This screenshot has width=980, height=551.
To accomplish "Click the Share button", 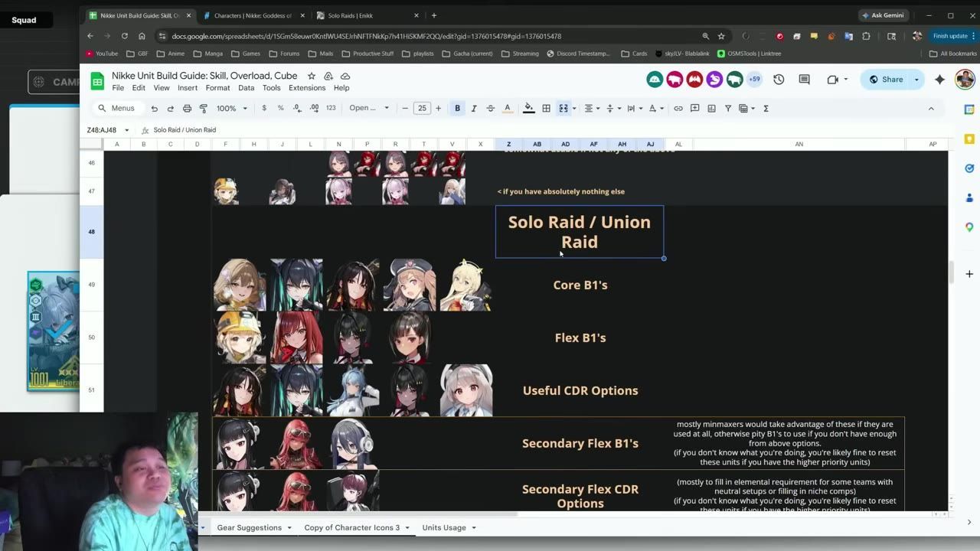I will pyautogui.click(x=886, y=80).
